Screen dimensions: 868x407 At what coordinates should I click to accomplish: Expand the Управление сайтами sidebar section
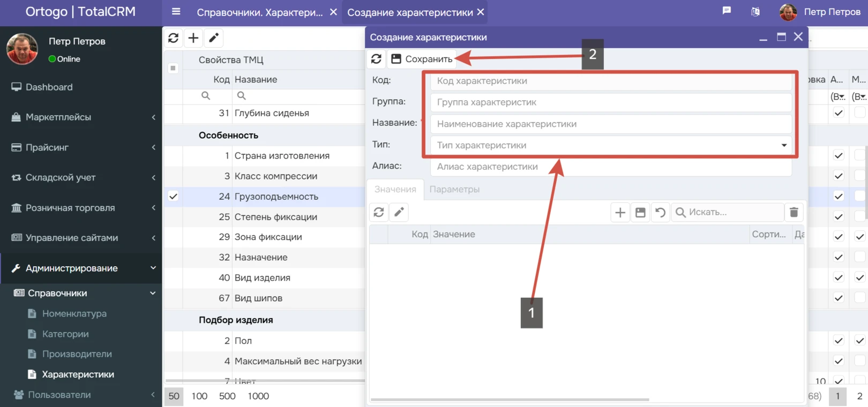click(81, 238)
